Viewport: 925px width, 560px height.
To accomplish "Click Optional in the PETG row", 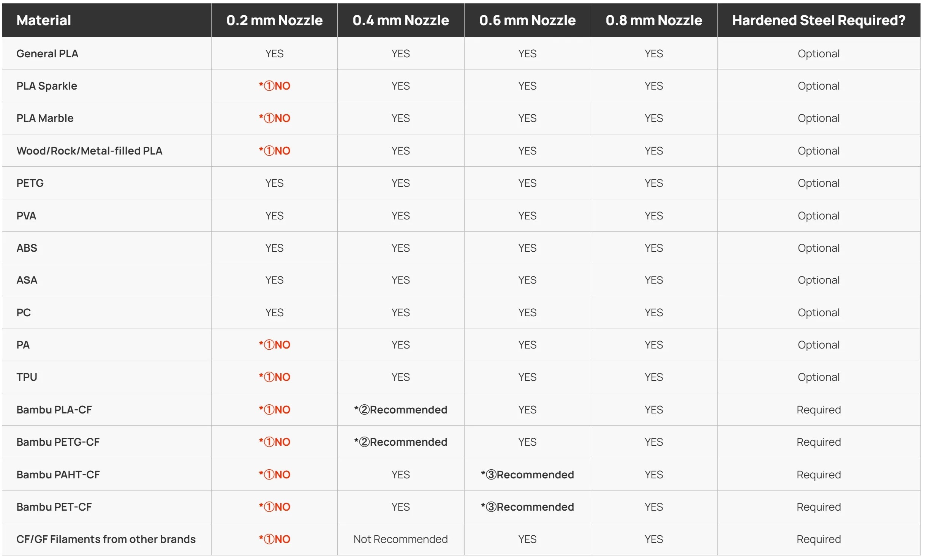I will (818, 183).
